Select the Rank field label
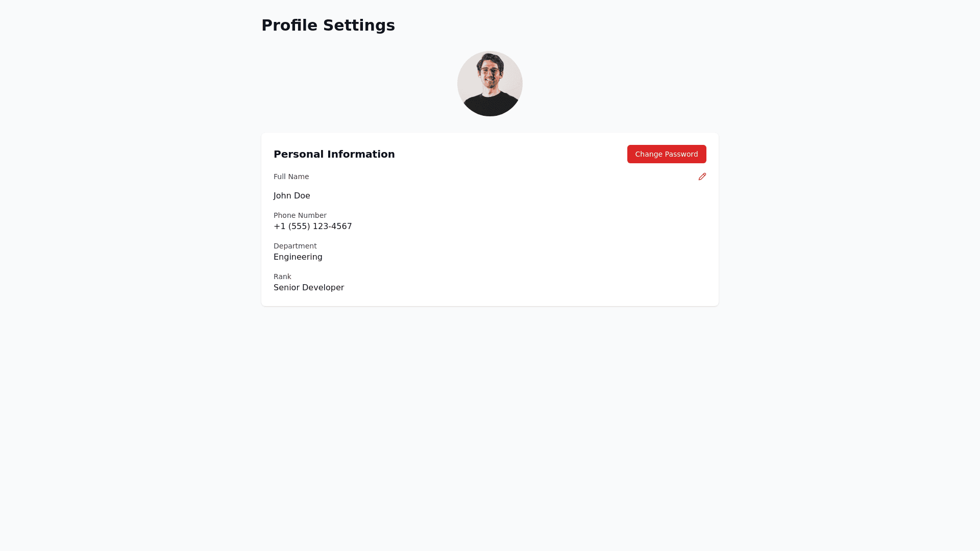The height and width of the screenshot is (551, 980). tap(282, 277)
